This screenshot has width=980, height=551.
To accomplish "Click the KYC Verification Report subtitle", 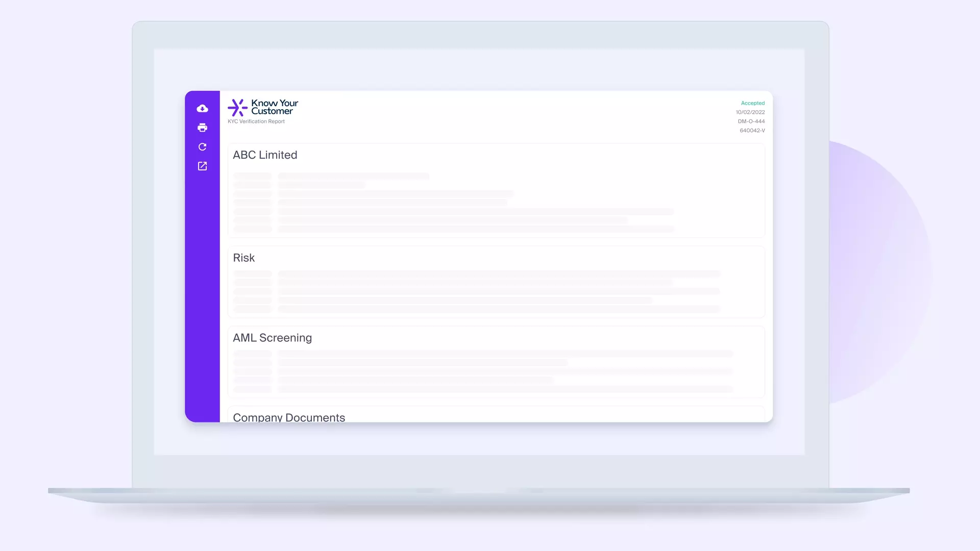I will click(256, 121).
